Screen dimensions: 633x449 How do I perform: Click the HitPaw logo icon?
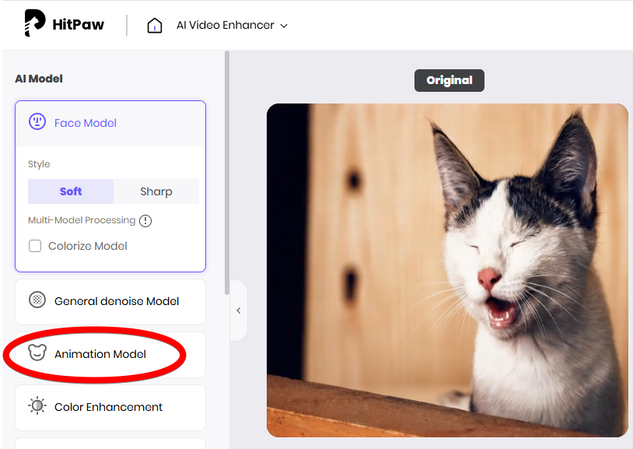point(35,23)
